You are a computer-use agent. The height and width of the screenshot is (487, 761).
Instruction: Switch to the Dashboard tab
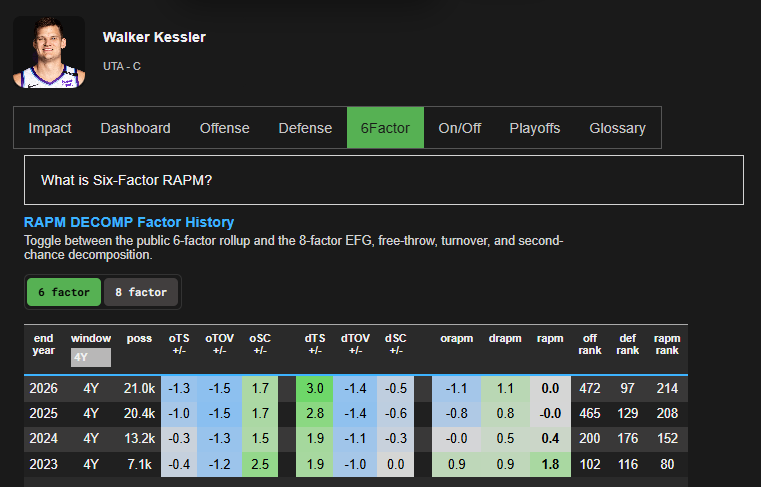click(135, 128)
